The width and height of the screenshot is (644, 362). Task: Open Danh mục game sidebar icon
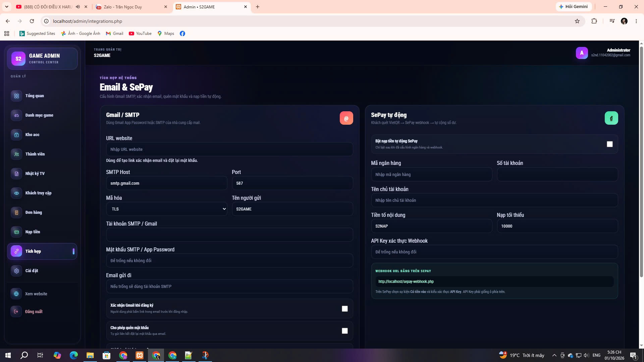16,115
